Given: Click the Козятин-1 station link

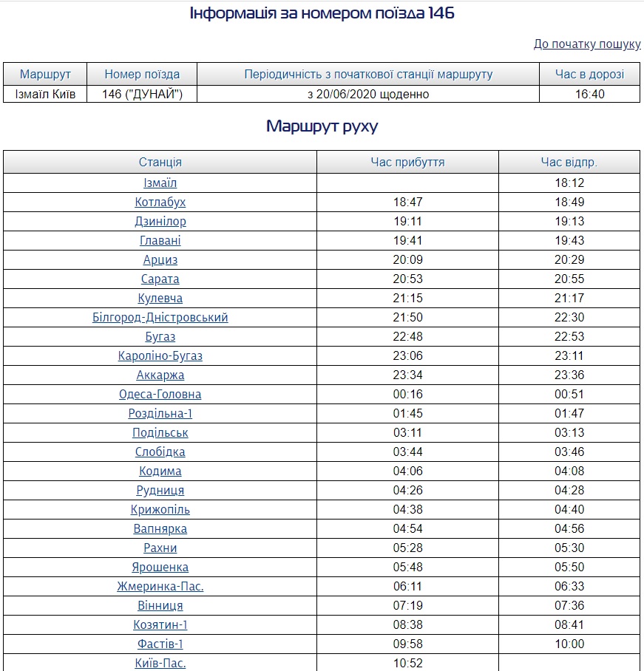Looking at the screenshot, I should (160, 625).
